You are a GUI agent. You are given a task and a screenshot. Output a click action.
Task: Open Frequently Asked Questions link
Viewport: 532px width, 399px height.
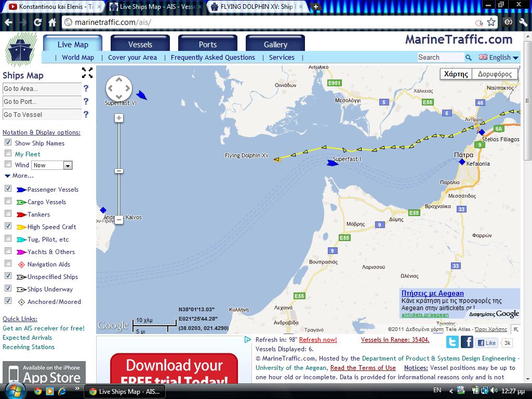point(212,57)
